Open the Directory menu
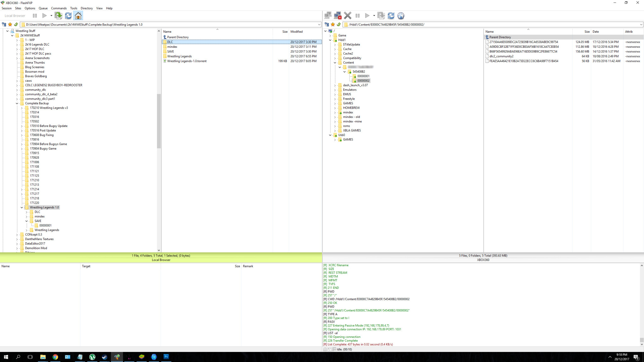 click(x=87, y=8)
